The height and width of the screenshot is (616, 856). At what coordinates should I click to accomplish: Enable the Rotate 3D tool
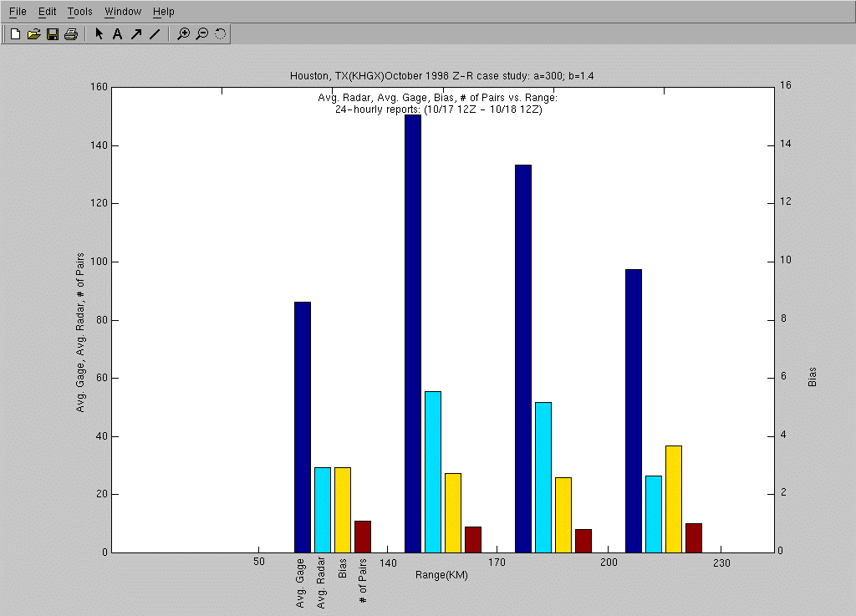[x=220, y=33]
